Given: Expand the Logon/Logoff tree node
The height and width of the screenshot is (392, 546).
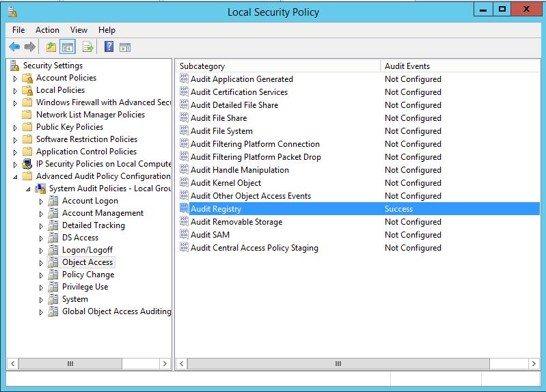Looking at the screenshot, I should pyautogui.click(x=41, y=250).
